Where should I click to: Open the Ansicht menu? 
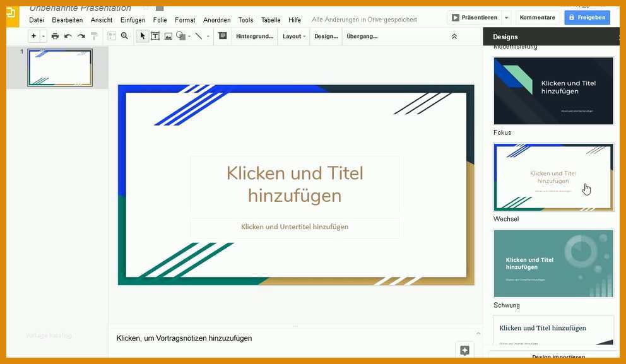(102, 20)
